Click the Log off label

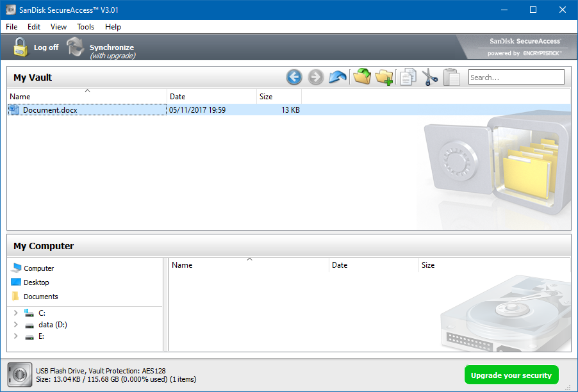[x=46, y=47]
